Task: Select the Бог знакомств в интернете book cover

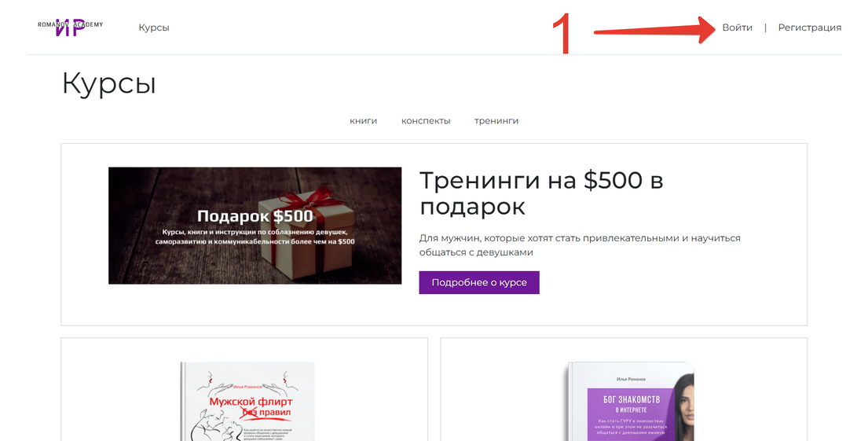Action: (x=629, y=402)
